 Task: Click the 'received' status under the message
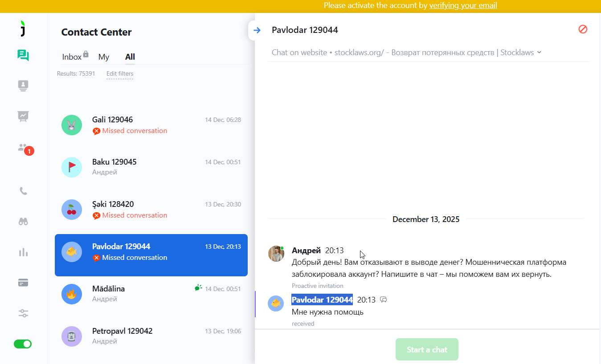(x=303, y=324)
